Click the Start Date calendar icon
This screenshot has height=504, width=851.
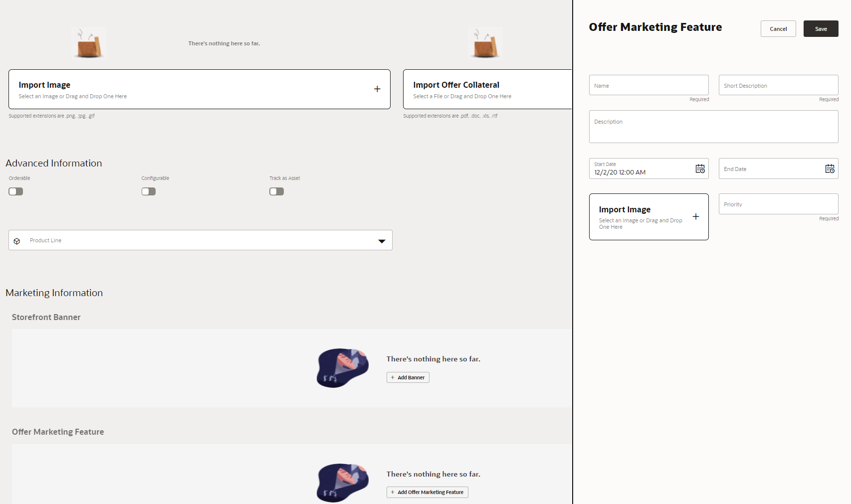coord(700,169)
